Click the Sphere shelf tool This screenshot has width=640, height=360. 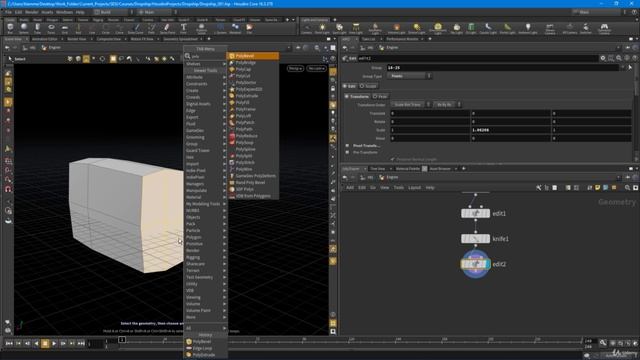click(24, 29)
